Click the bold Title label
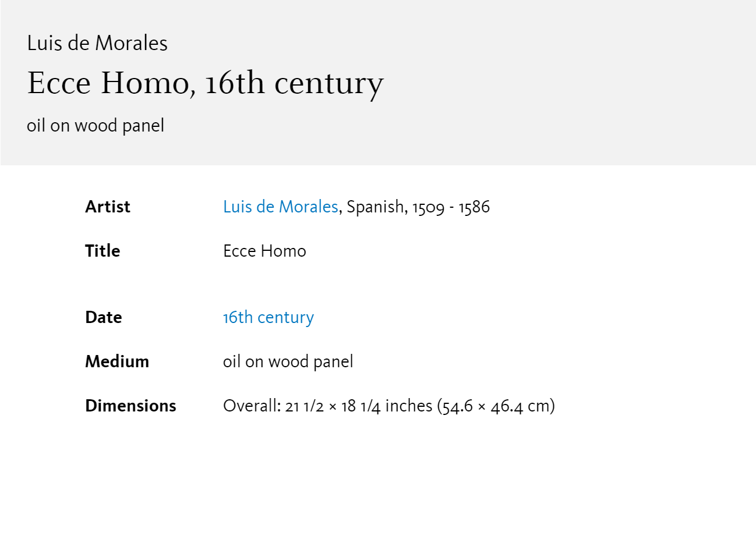The image size is (756, 543). click(x=103, y=251)
